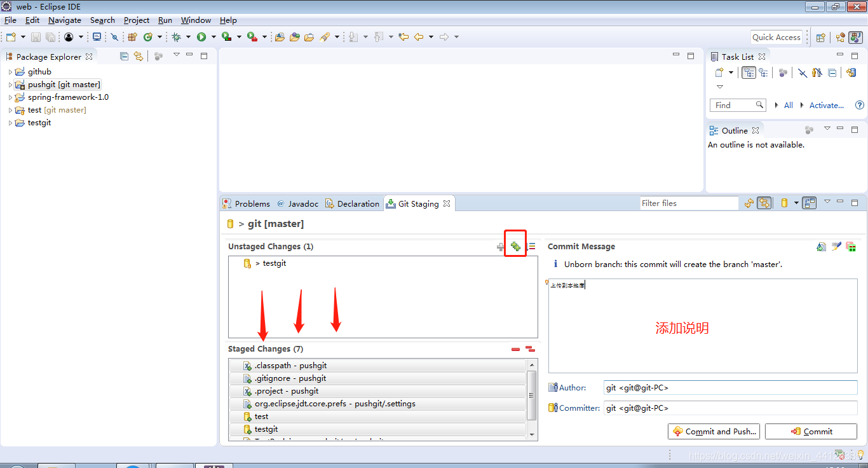Viewport: 868px width, 468px height.
Task: Click the Forward navigation arrow
Action: (x=444, y=37)
